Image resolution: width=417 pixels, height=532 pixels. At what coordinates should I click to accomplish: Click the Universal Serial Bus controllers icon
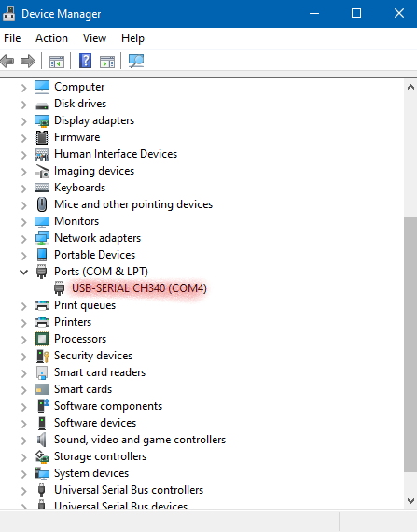click(41, 490)
